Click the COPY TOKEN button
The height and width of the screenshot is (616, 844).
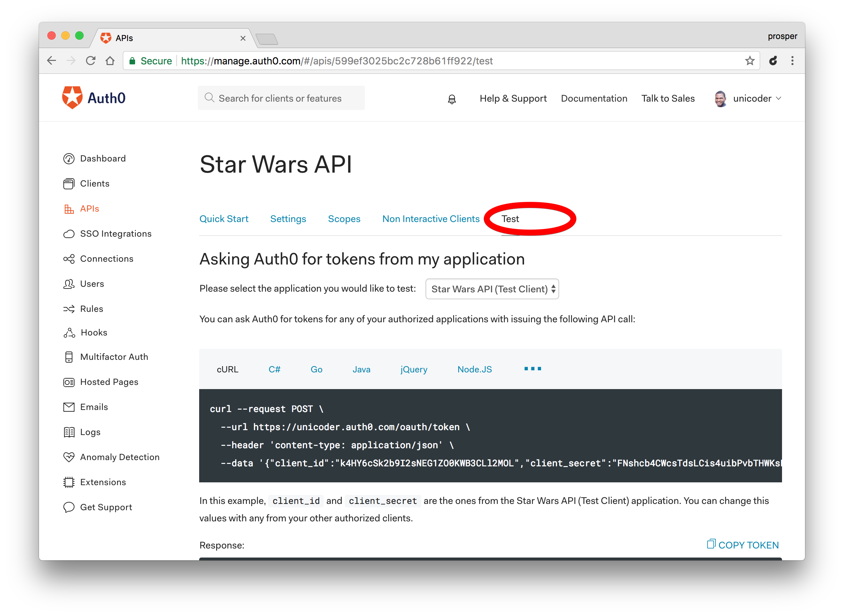[743, 545]
